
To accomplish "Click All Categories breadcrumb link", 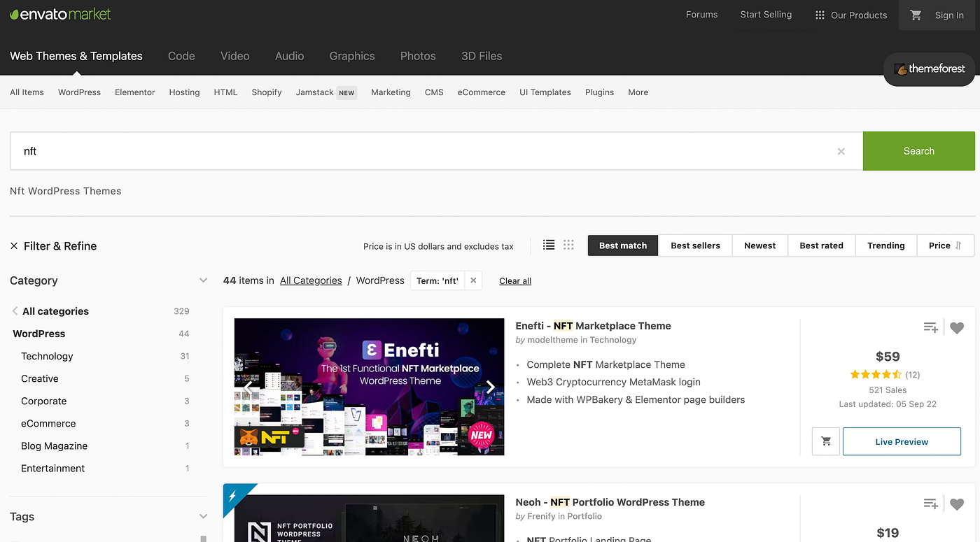I will pyautogui.click(x=311, y=280).
